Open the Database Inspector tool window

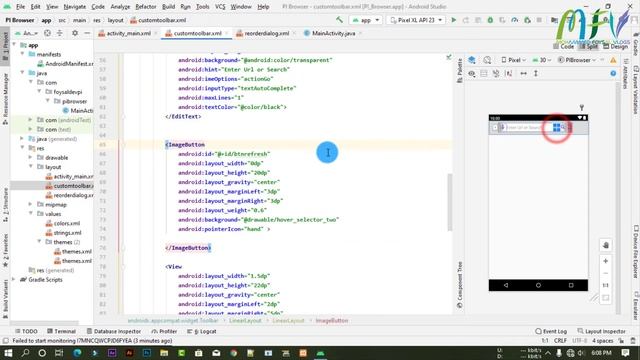(114, 331)
